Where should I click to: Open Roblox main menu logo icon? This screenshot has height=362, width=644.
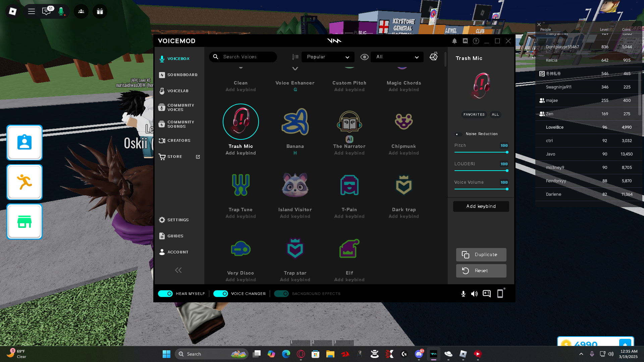pos(13,11)
